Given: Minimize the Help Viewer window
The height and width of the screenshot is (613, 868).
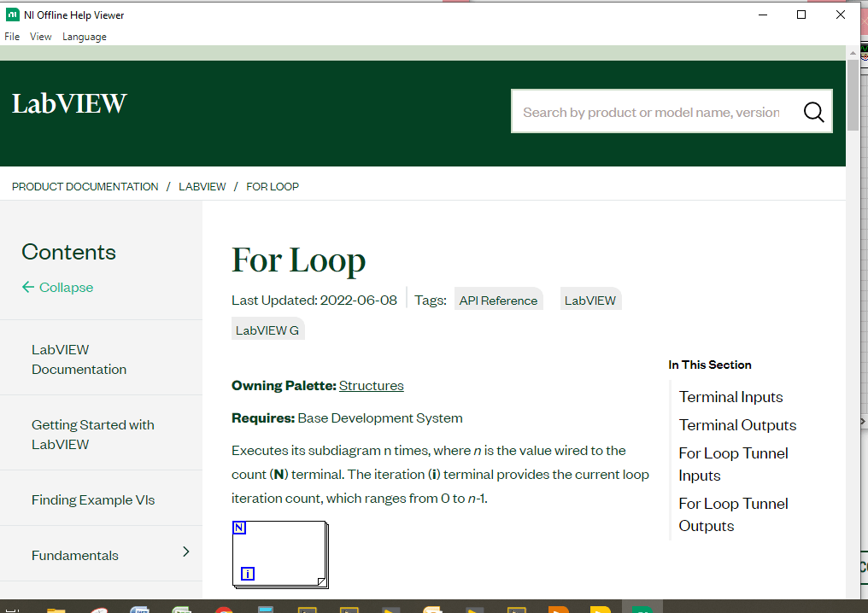Looking at the screenshot, I should [x=763, y=15].
